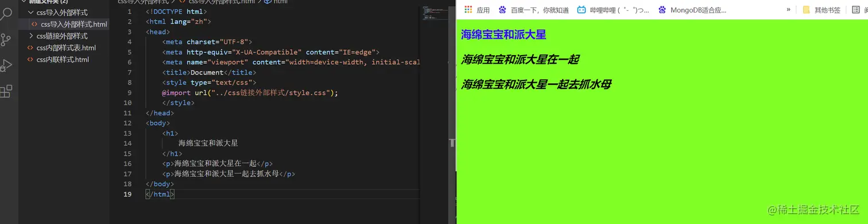Viewport: 868px width, 224px height.
Task: Open the 哔哩哔哩 bookmark
Action: [x=613, y=10]
